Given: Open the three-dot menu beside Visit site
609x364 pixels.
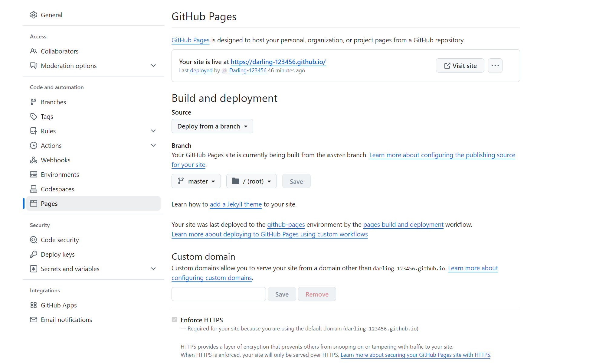Looking at the screenshot, I should [x=495, y=66].
